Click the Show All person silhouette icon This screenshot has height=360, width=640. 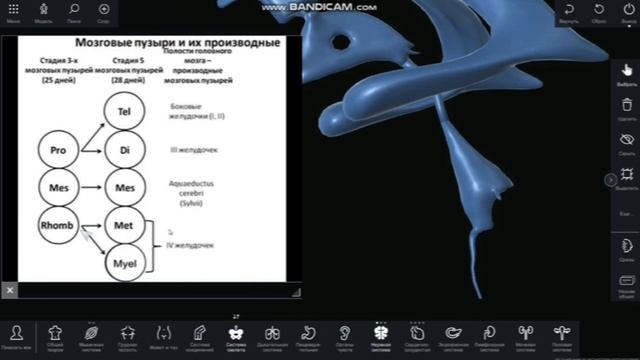(17, 333)
